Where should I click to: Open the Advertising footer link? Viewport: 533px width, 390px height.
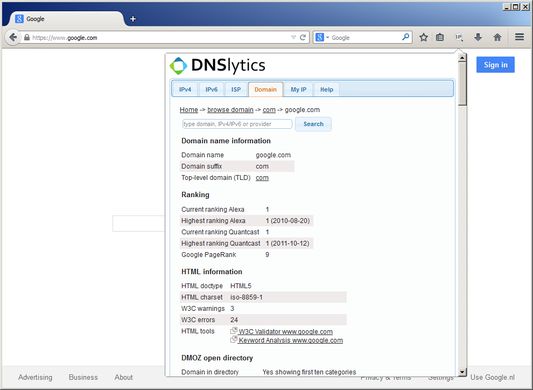[35, 377]
